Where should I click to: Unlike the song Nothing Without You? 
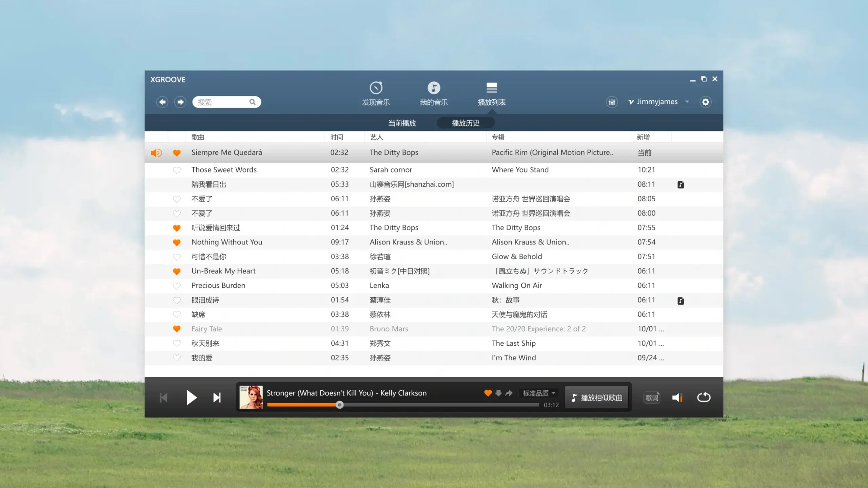[x=177, y=242]
